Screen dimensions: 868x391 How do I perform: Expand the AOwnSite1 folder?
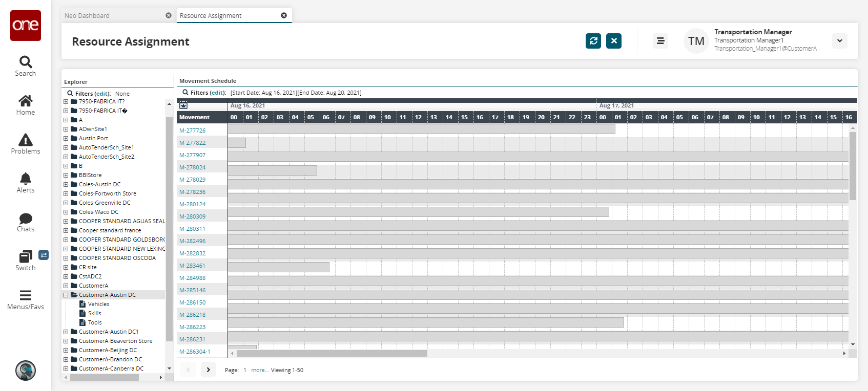click(66, 129)
